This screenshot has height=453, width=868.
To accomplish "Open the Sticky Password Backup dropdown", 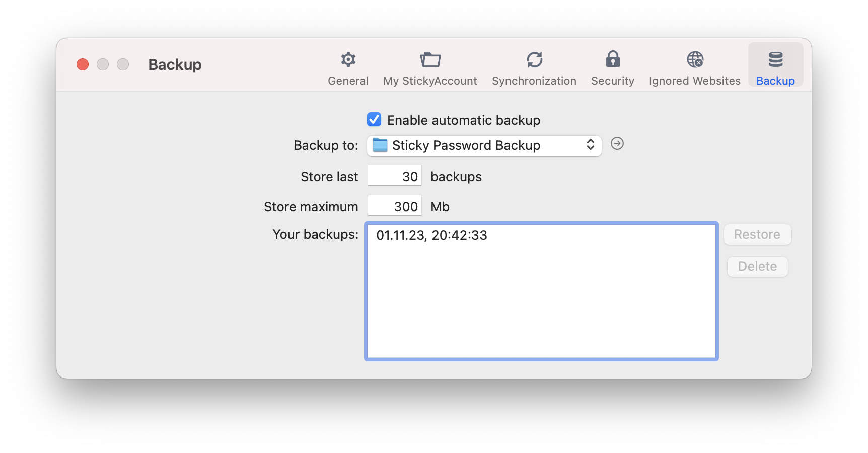I will coord(484,145).
